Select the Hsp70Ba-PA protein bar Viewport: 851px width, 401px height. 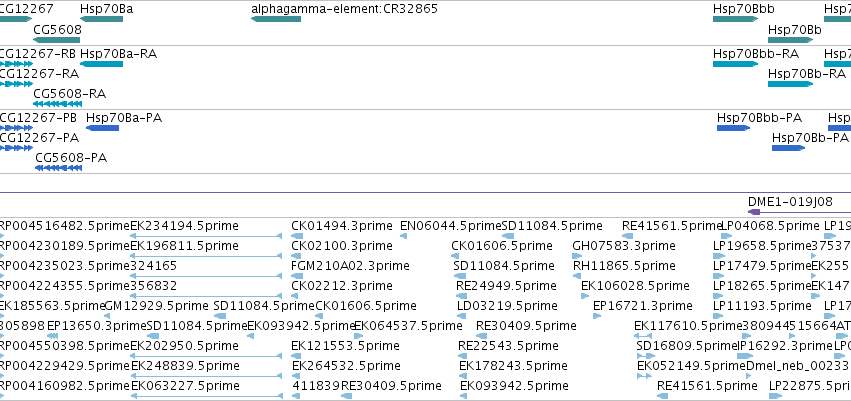[103, 128]
